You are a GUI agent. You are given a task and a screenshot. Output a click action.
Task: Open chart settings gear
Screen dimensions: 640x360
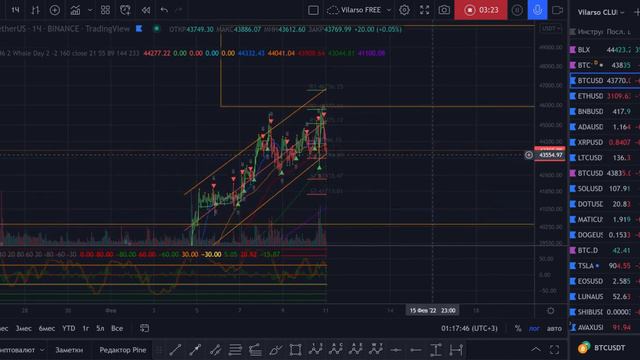coord(404,10)
